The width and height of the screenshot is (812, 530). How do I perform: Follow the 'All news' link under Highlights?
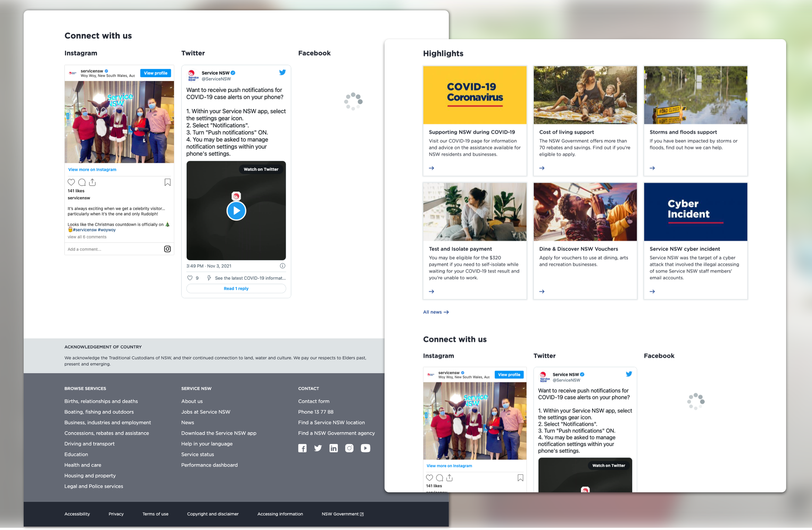436,312
